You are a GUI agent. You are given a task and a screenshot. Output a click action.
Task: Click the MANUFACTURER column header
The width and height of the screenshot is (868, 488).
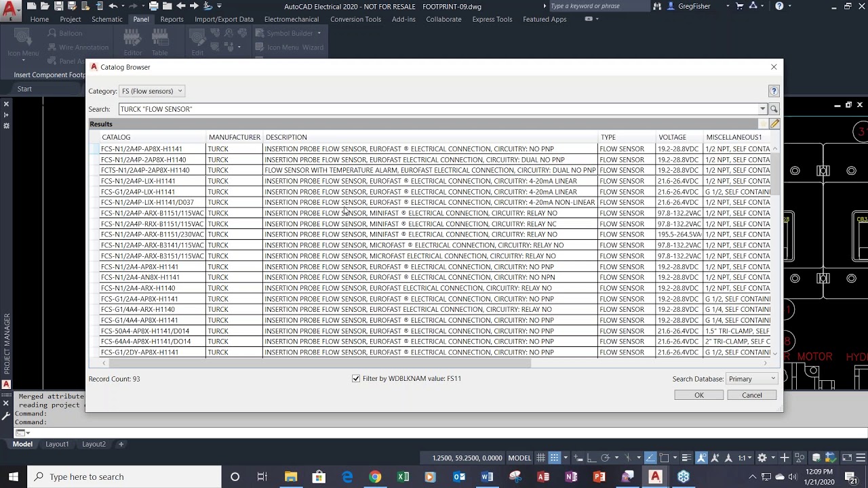(234, 137)
